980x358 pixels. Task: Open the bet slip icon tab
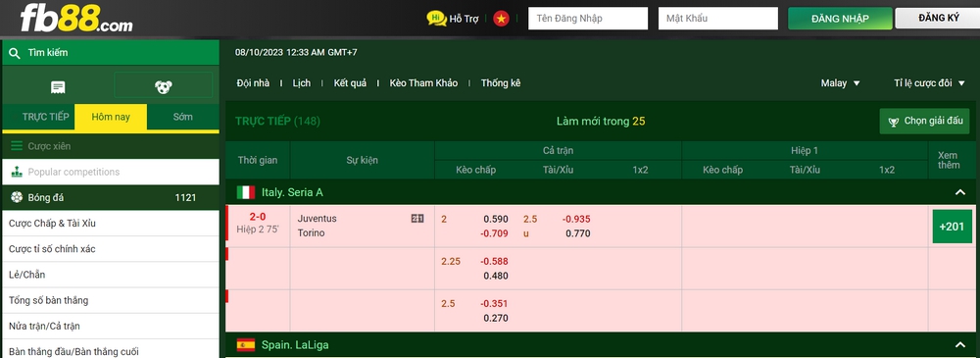tap(58, 87)
